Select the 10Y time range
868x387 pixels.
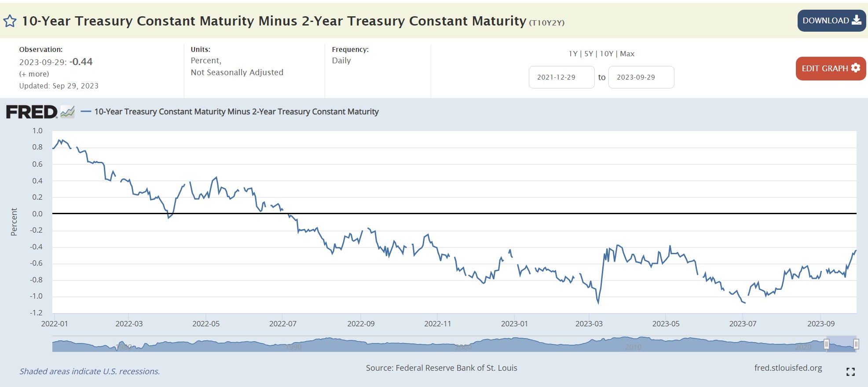pyautogui.click(x=606, y=54)
